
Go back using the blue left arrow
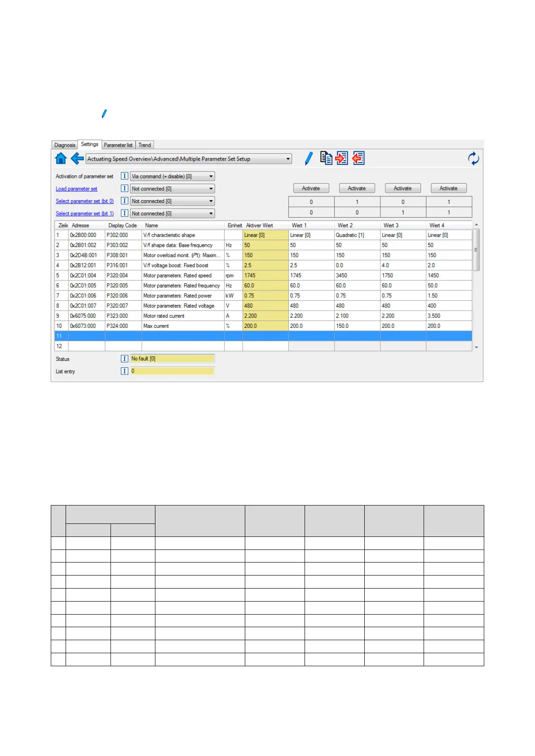[x=77, y=158]
